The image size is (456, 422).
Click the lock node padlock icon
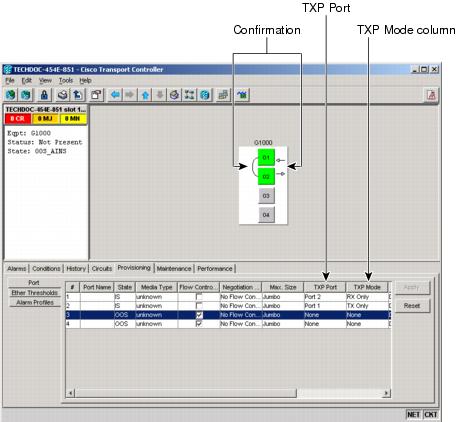coord(44,95)
